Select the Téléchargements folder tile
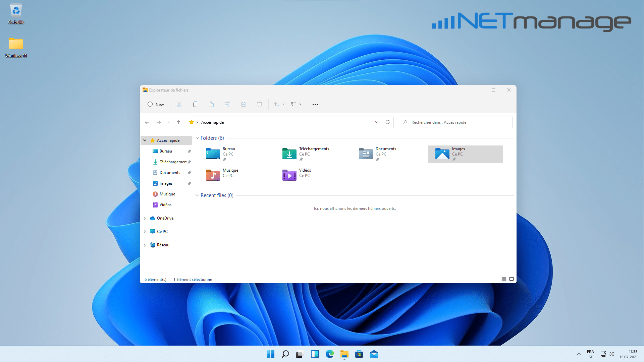This screenshot has width=644, height=362. click(312, 154)
